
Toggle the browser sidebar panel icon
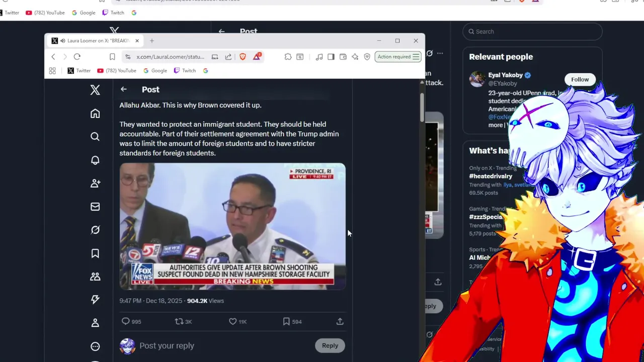click(x=331, y=57)
